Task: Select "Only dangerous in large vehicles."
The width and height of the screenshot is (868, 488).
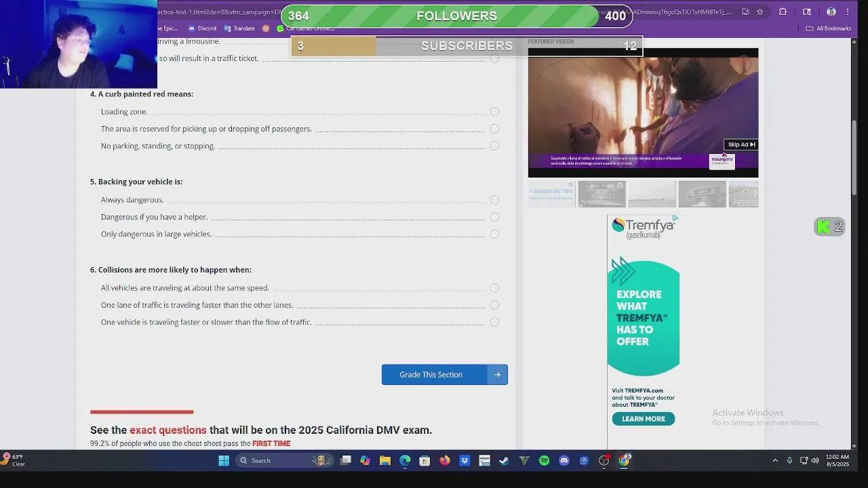Action: [494, 234]
